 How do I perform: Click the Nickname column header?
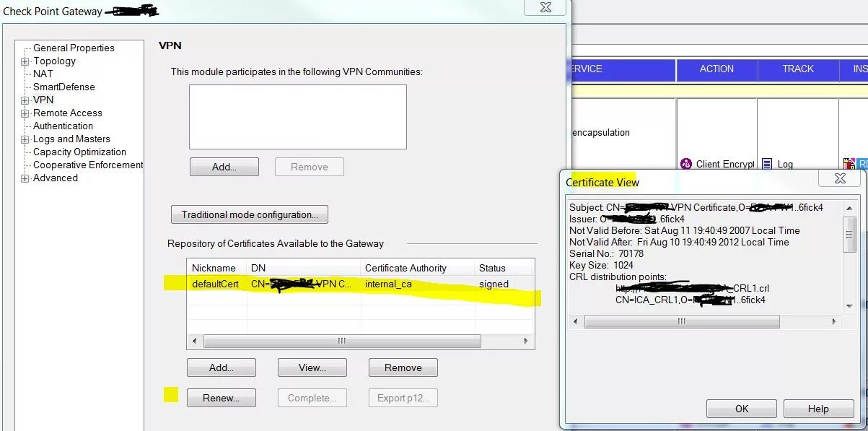coord(216,268)
